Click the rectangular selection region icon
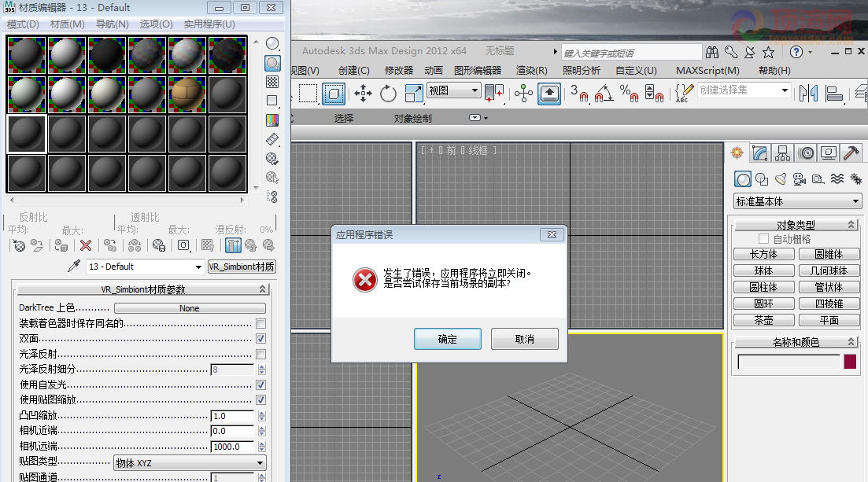 [x=308, y=93]
